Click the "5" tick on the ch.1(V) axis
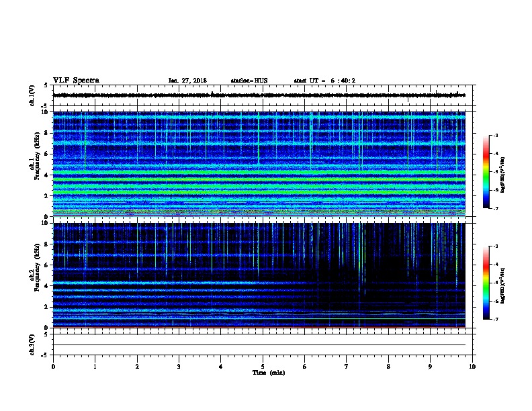Screen dimensions: 532x411 click(46, 85)
